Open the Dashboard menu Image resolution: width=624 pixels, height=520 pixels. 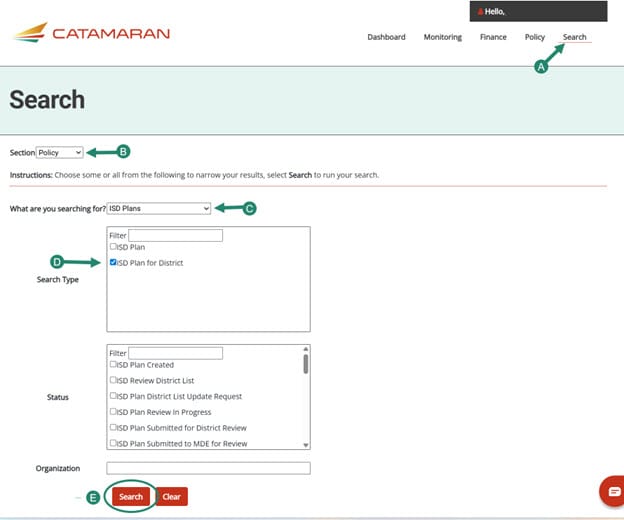pos(386,37)
